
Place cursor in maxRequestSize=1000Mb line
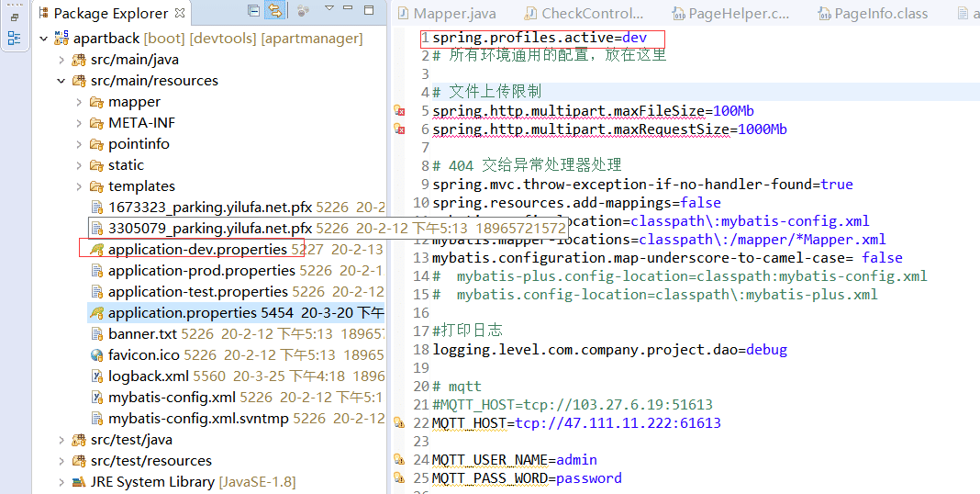[609, 129]
